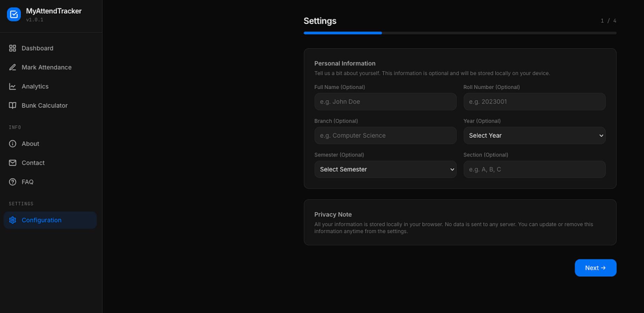Click the Full Name input field
Image resolution: width=644 pixels, height=313 pixels.
(x=385, y=102)
